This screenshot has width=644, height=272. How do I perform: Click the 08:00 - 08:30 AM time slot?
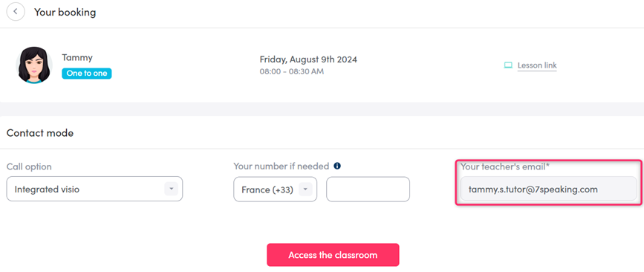click(x=292, y=71)
